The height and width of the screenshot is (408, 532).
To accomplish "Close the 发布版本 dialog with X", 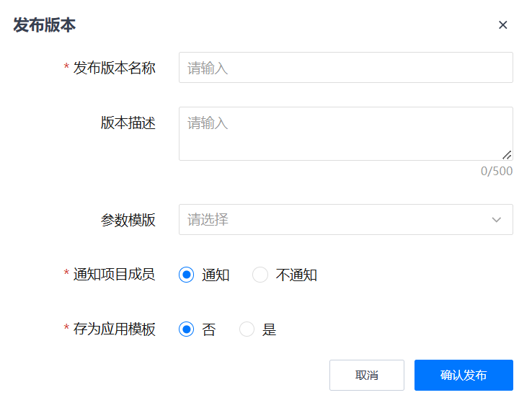I will (503, 25).
